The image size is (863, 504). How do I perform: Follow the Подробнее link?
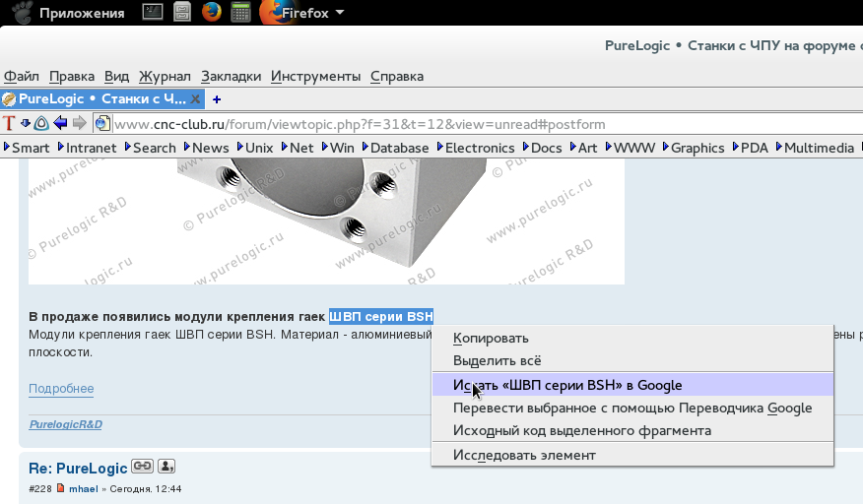61,389
